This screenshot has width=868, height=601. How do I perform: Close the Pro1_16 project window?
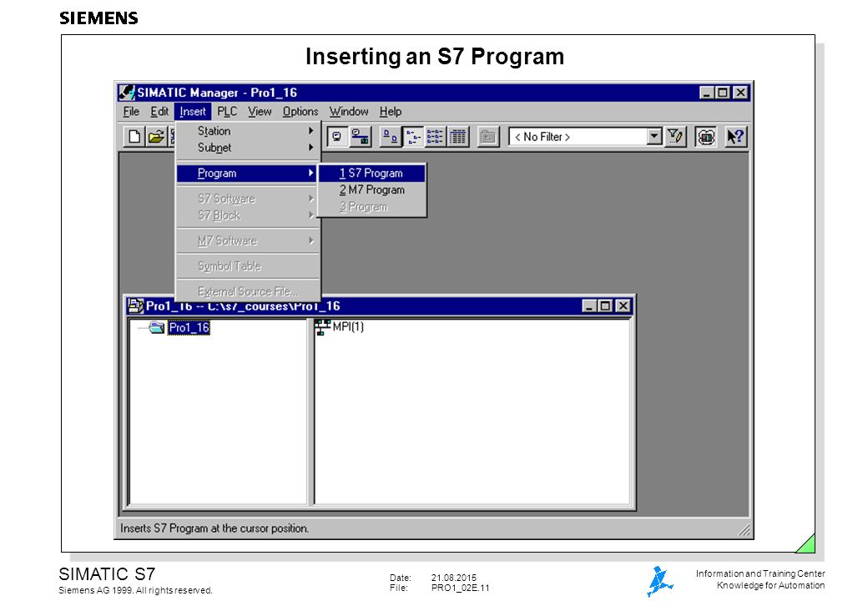(623, 306)
